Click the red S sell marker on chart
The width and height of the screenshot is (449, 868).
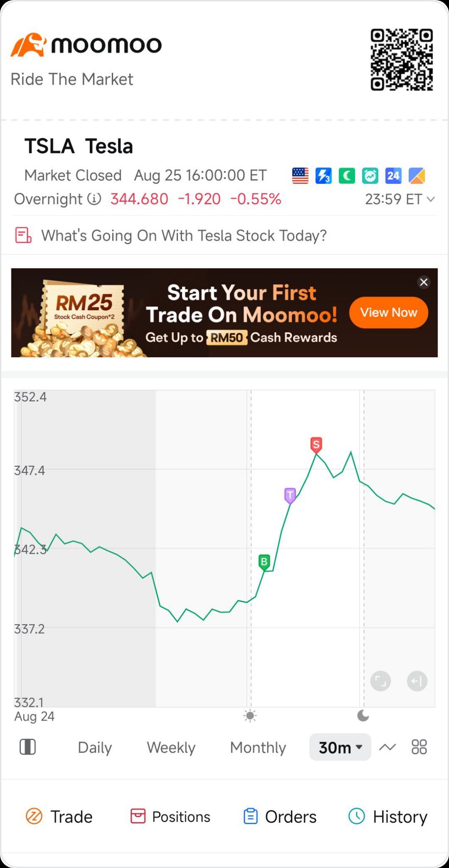(x=316, y=445)
